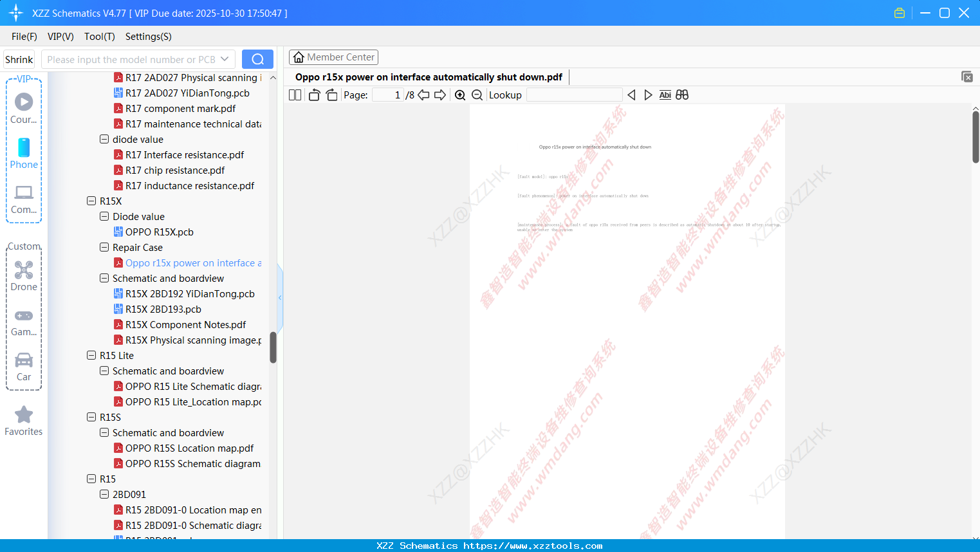Open R15X Physical scanning image file
The height and width of the screenshot is (552, 980).
194,340
